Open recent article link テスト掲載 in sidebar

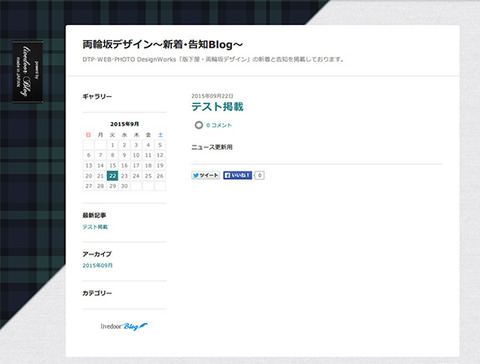[95, 227]
